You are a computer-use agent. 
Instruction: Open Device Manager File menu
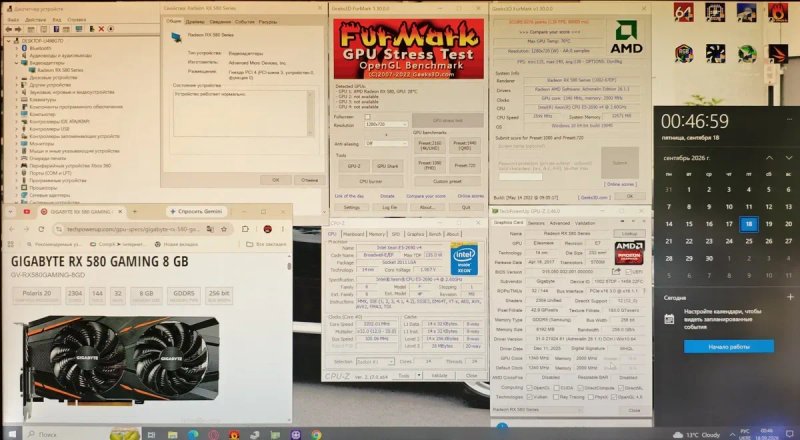coord(13,20)
